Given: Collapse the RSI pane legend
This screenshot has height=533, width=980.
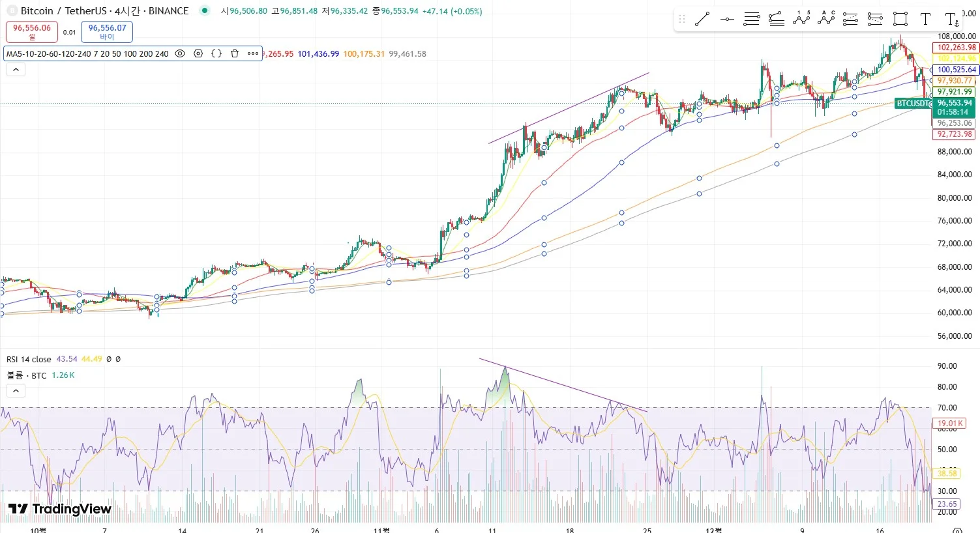Looking at the screenshot, I should 16,390.
